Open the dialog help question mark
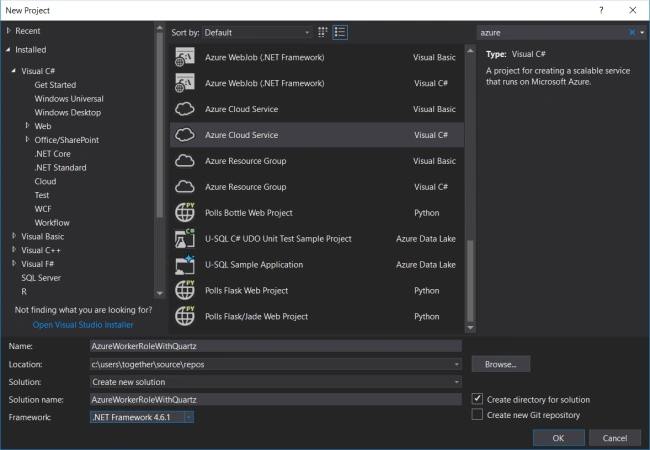The width and height of the screenshot is (650, 450). [x=601, y=10]
